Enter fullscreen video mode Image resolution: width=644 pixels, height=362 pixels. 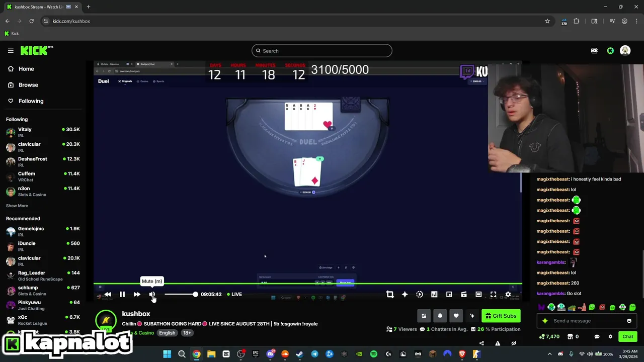(494, 294)
